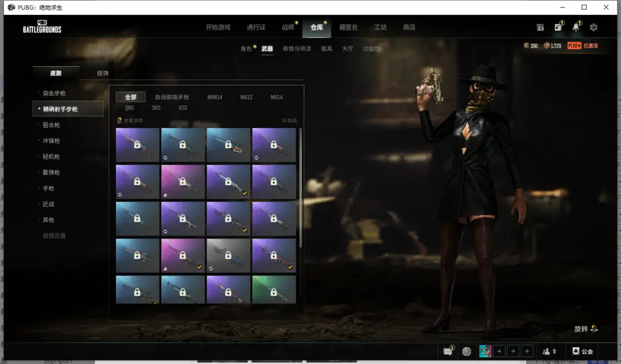
Task: Select the 挂饰 tab
Action: (102, 73)
